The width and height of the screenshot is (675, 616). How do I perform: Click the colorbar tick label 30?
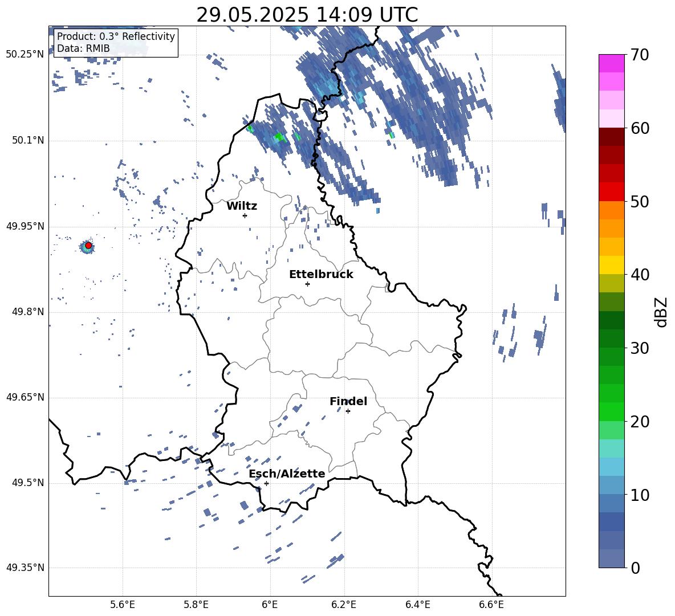pyautogui.click(x=640, y=348)
